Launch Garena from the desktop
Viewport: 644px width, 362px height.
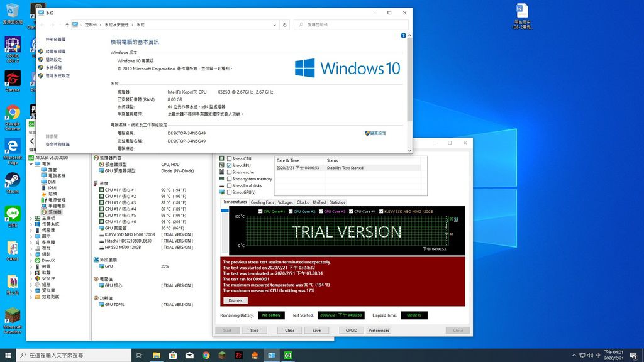click(13, 81)
